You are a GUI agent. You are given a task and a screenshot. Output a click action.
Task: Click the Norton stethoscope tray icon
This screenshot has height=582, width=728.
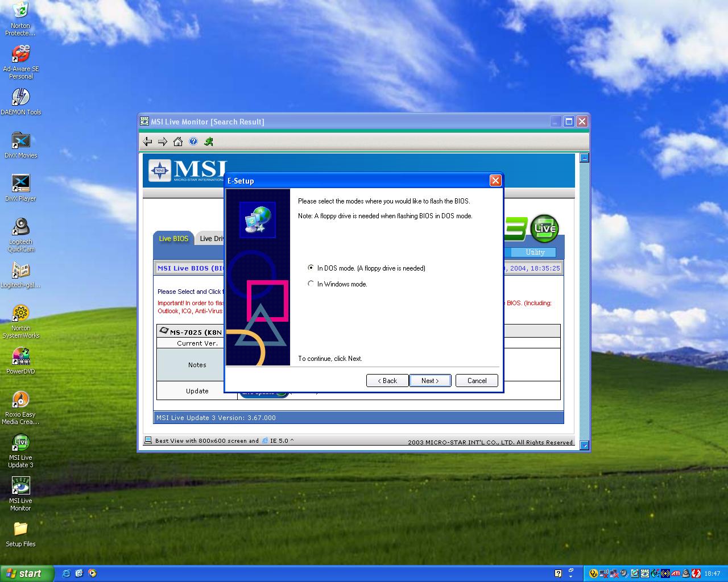point(593,573)
